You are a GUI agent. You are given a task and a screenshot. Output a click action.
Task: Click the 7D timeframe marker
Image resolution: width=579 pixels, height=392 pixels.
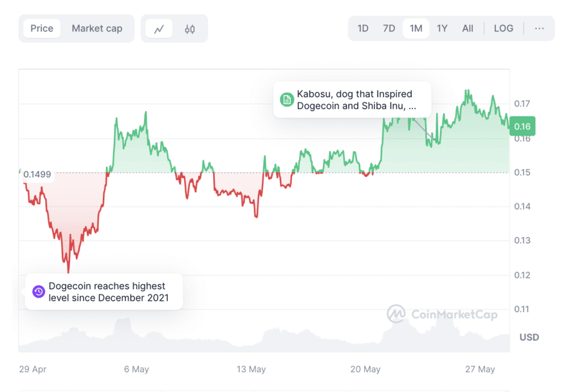click(x=389, y=28)
